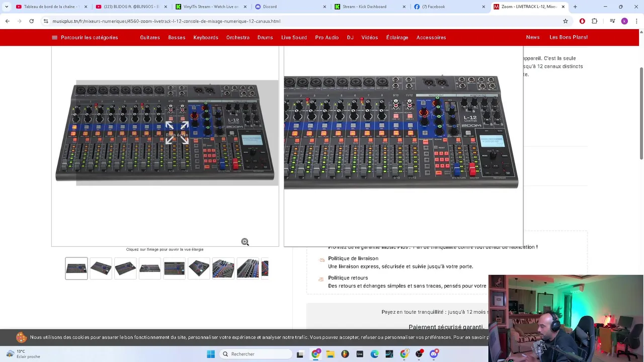Viewport: 644px width, 362px height.
Task: Open a new browser tab
Action: (575, 7)
